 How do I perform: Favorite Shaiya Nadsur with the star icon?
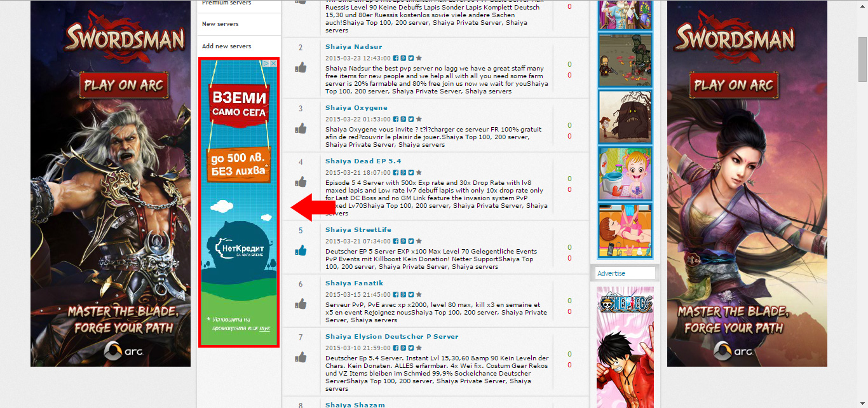point(419,58)
